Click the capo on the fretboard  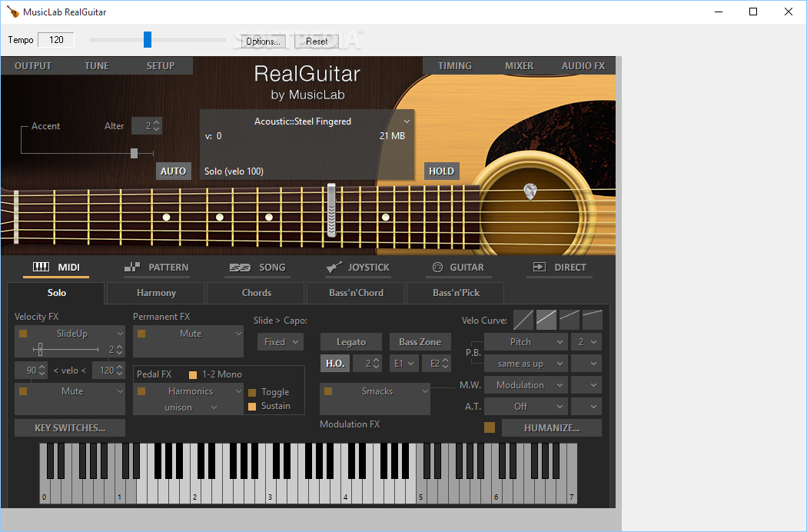(x=331, y=210)
